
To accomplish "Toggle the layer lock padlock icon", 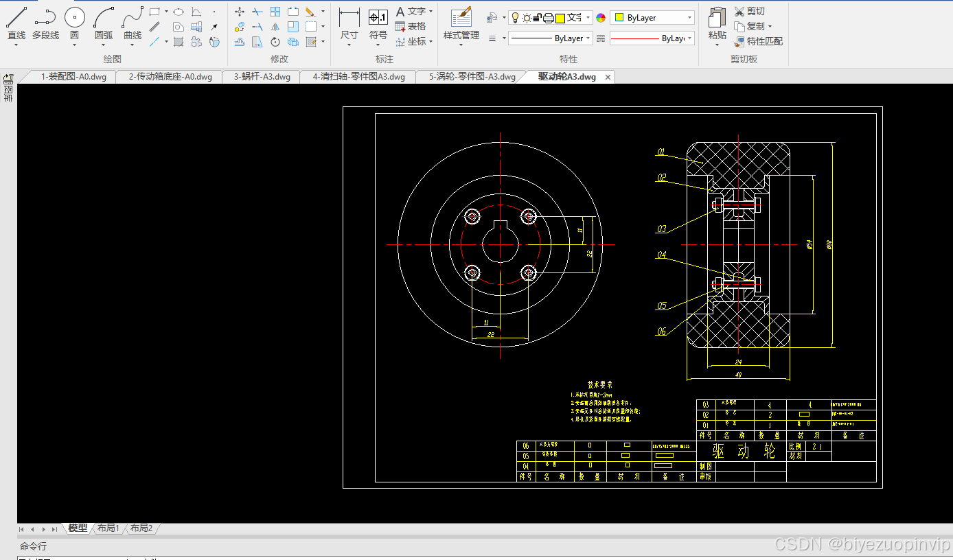I will pos(537,18).
